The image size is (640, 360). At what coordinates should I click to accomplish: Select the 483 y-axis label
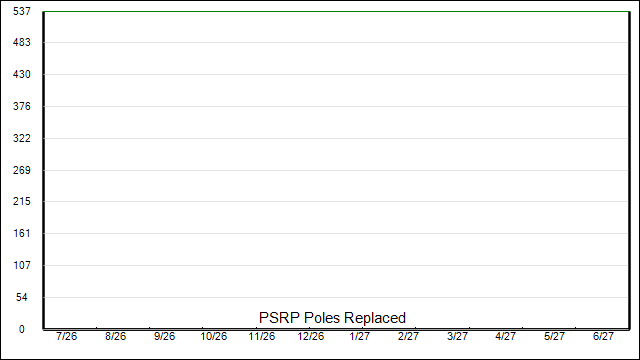(x=22, y=42)
